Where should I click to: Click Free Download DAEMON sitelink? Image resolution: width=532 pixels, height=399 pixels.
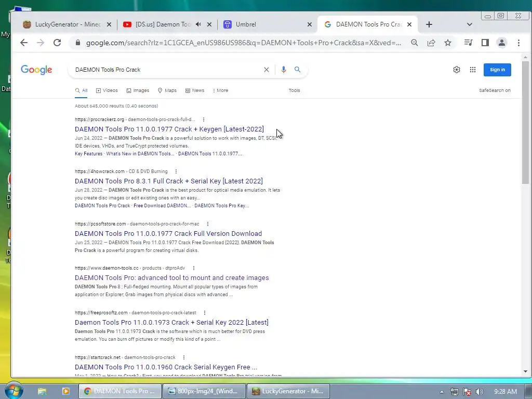(x=162, y=206)
